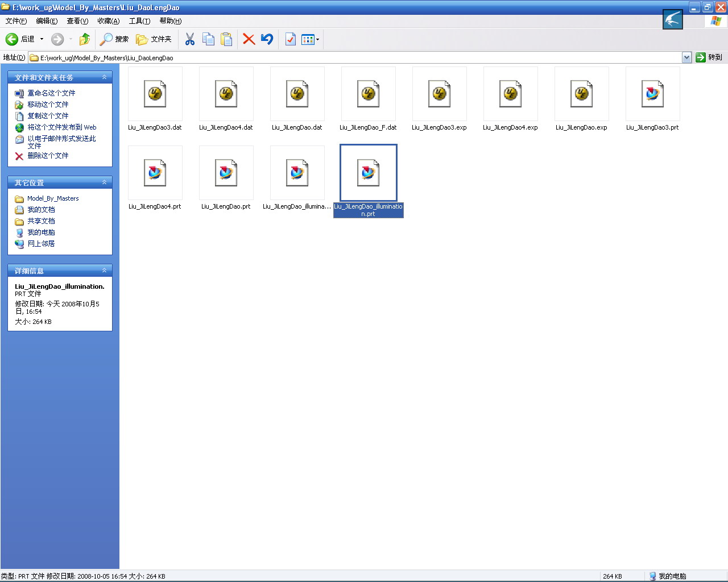Select the Liu_JiLengDao.dat file icon
Viewport: 728px width, 582px height.
(297, 94)
